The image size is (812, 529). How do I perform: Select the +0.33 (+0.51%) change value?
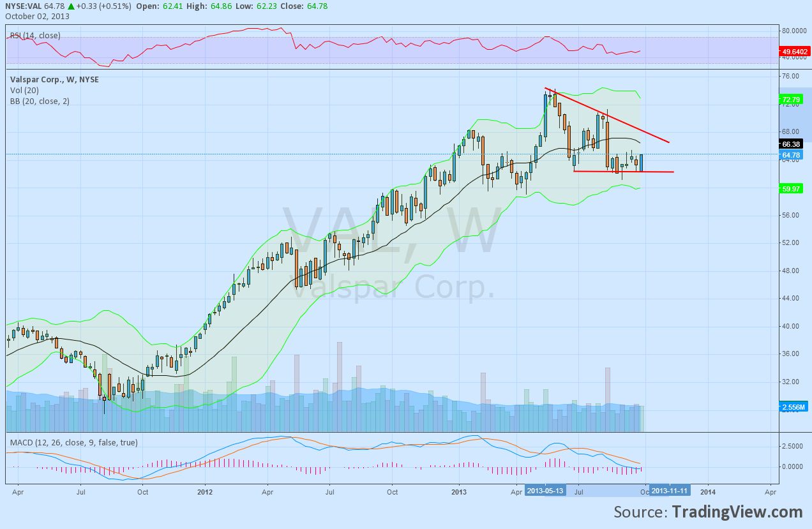[x=103, y=6]
